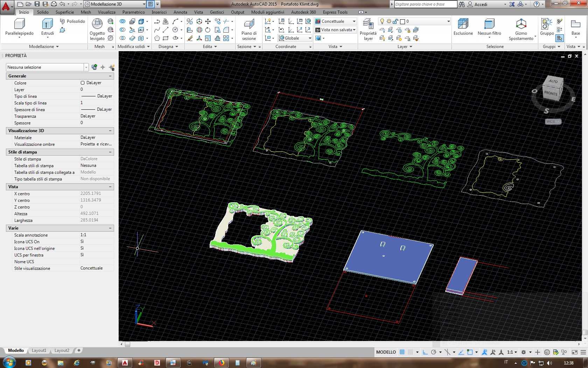Image resolution: width=588 pixels, height=368 pixels.
Task: Select the Esclusione culling tool
Action: [463, 27]
